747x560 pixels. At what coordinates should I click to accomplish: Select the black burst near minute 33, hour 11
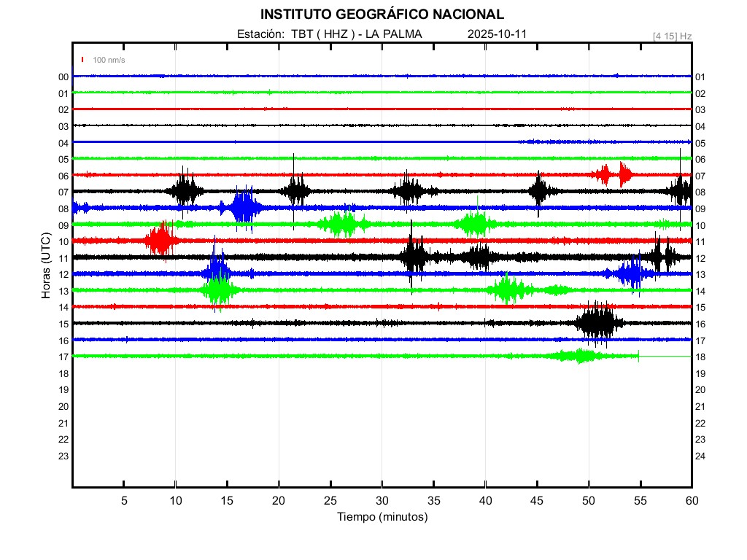tap(414, 257)
